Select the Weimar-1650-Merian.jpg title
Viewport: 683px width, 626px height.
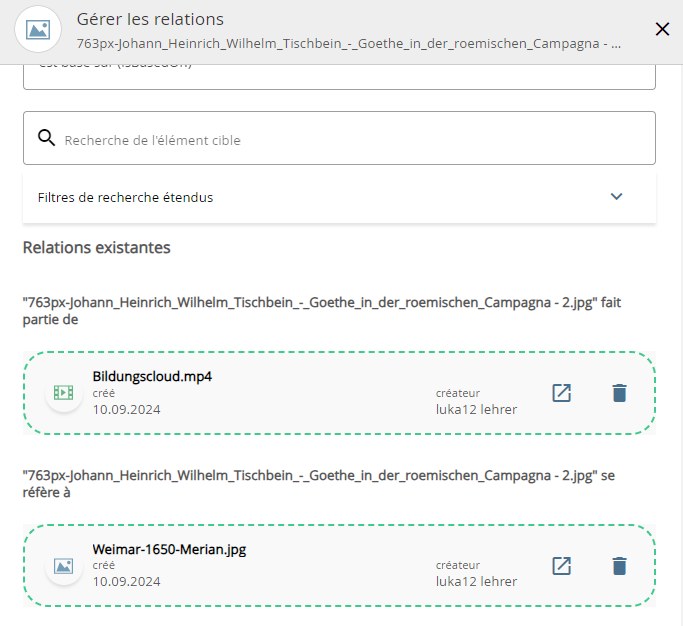click(x=169, y=549)
